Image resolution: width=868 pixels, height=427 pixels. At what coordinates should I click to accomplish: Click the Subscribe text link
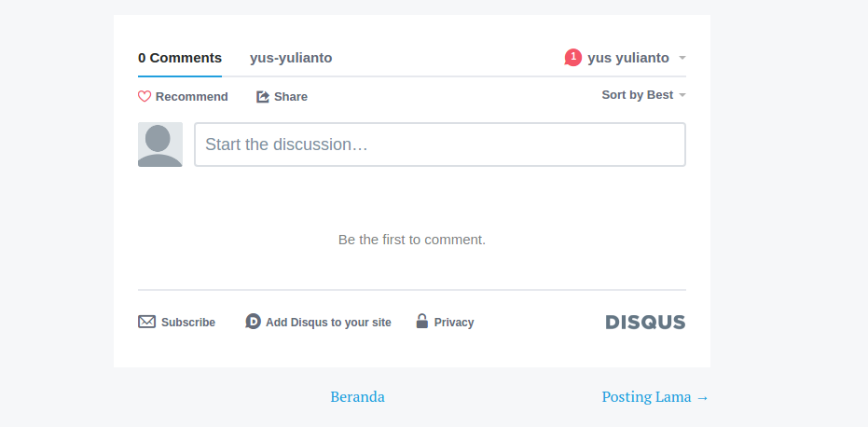point(188,323)
